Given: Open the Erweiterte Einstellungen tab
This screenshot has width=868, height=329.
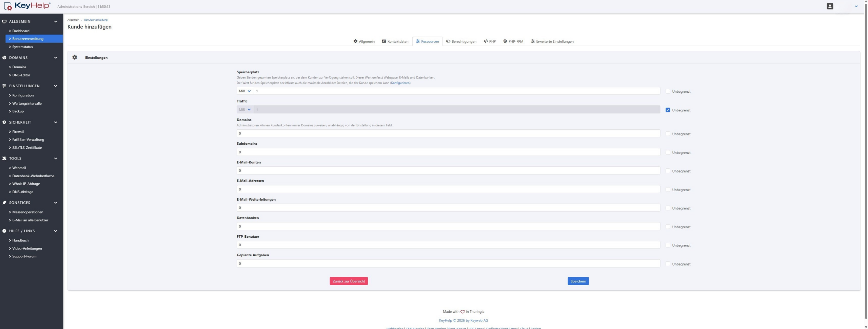Looking at the screenshot, I should (552, 41).
